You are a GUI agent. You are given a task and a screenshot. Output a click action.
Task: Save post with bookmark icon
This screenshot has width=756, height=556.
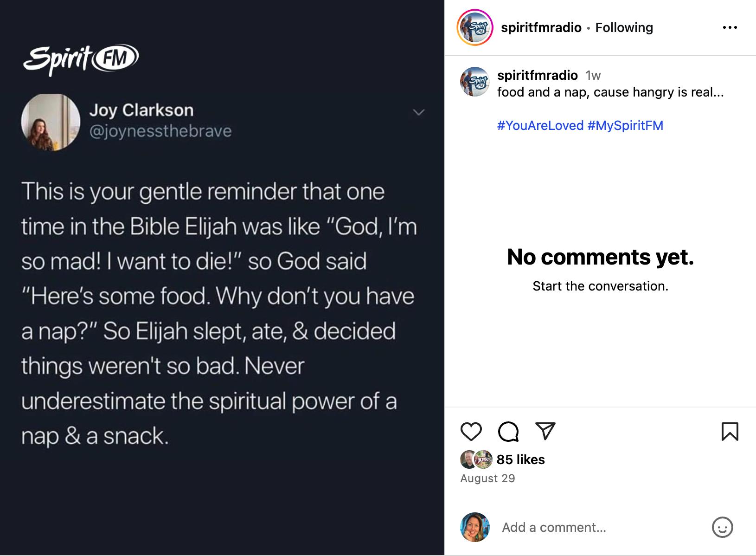point(730,432)
